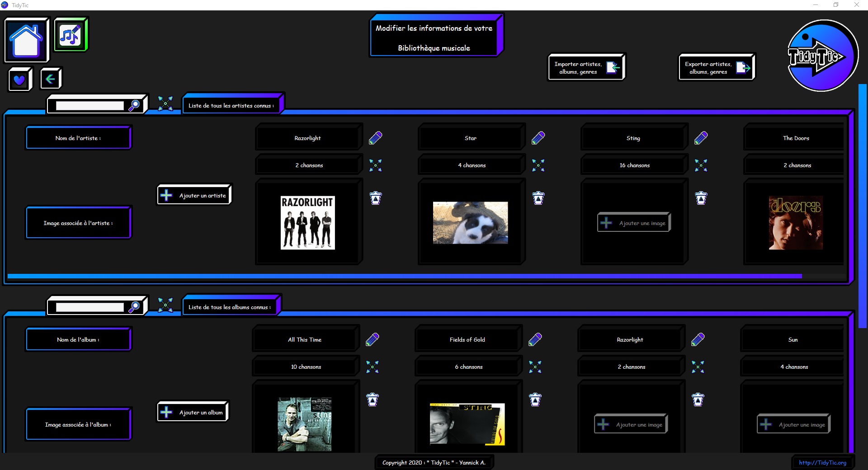This screenshot has width=868, height=470.
Task: Click the artist list horizontal scrollbar
Action: (x=405, y=276)
